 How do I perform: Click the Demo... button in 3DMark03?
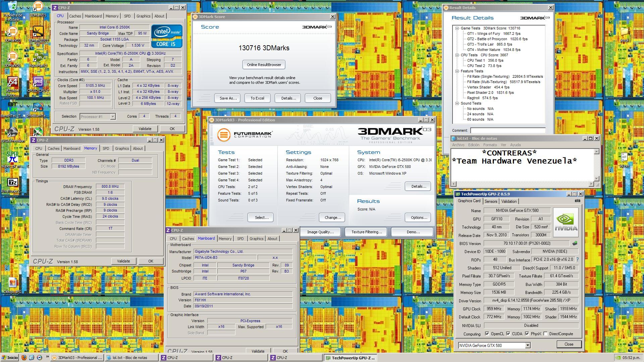coord(413,232)
